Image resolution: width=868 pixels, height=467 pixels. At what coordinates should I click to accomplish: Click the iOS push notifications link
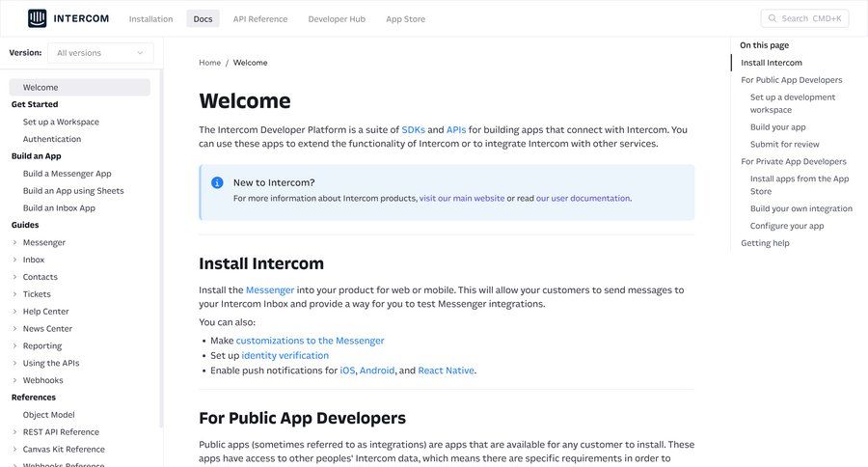[347, 371]
